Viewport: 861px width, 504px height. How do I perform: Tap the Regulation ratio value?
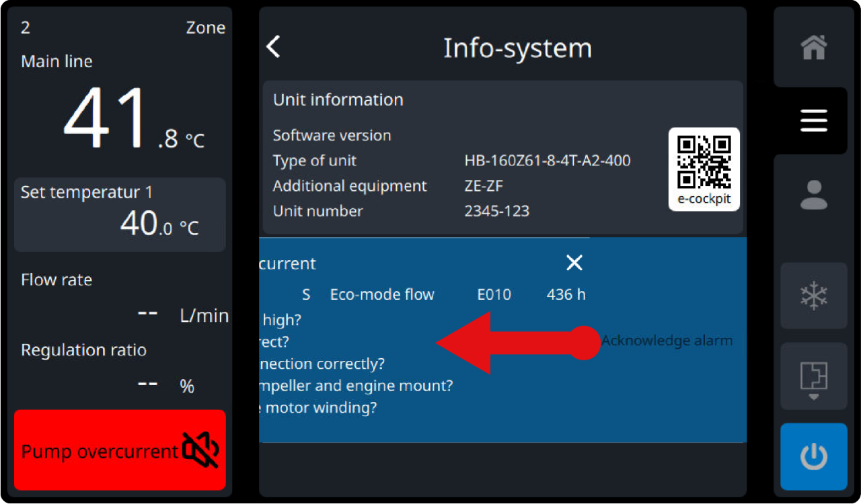point(147,384)
